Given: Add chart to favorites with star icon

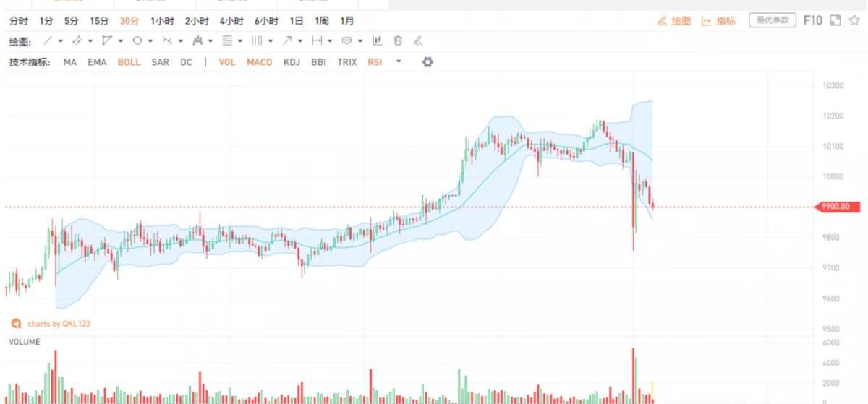Looking at the screenshot, I should click(x=854, y=21).
